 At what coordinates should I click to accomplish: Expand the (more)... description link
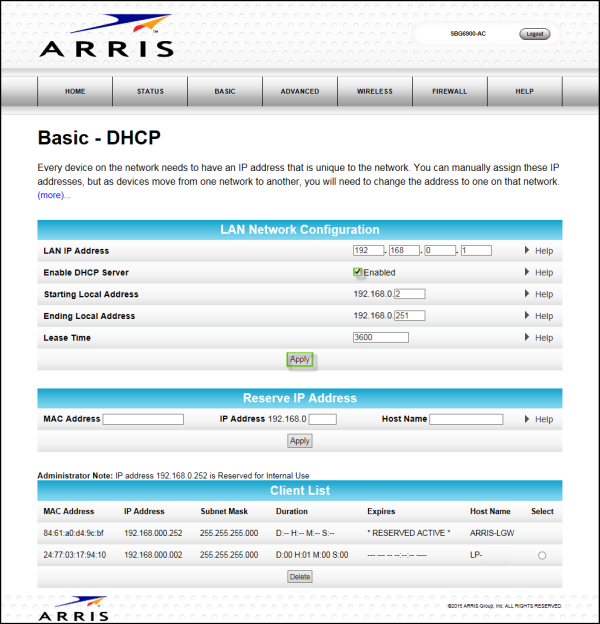pos(54,195)
